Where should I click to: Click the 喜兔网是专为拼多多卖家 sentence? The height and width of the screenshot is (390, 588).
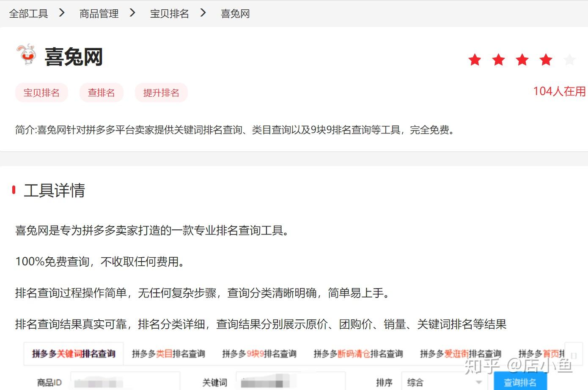[x=153, y=230]
